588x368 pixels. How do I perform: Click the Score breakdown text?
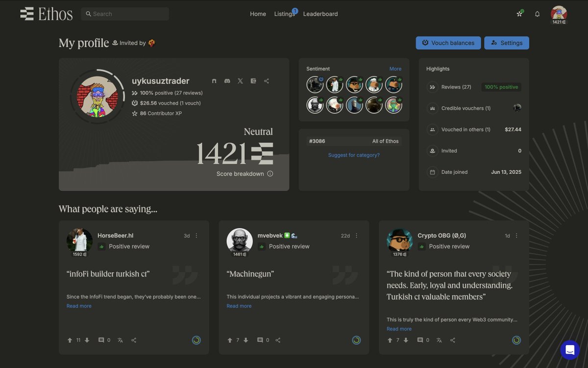point(240,174)
